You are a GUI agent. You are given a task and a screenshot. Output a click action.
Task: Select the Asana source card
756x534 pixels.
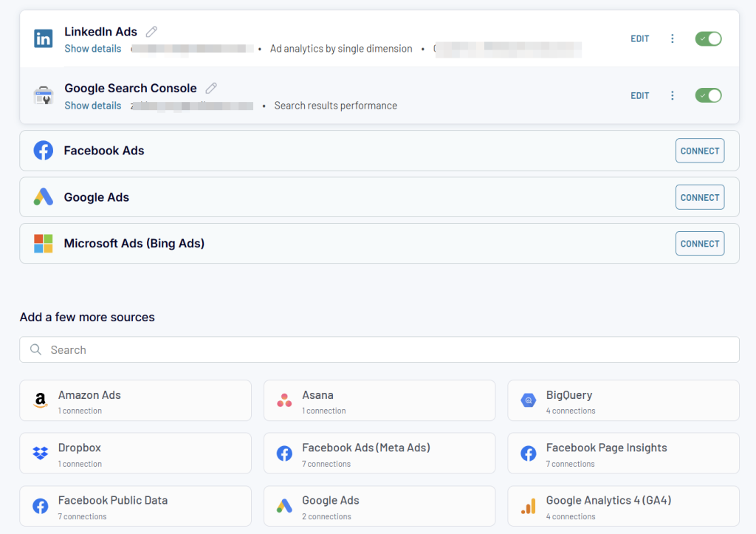(x=379, y=400)
